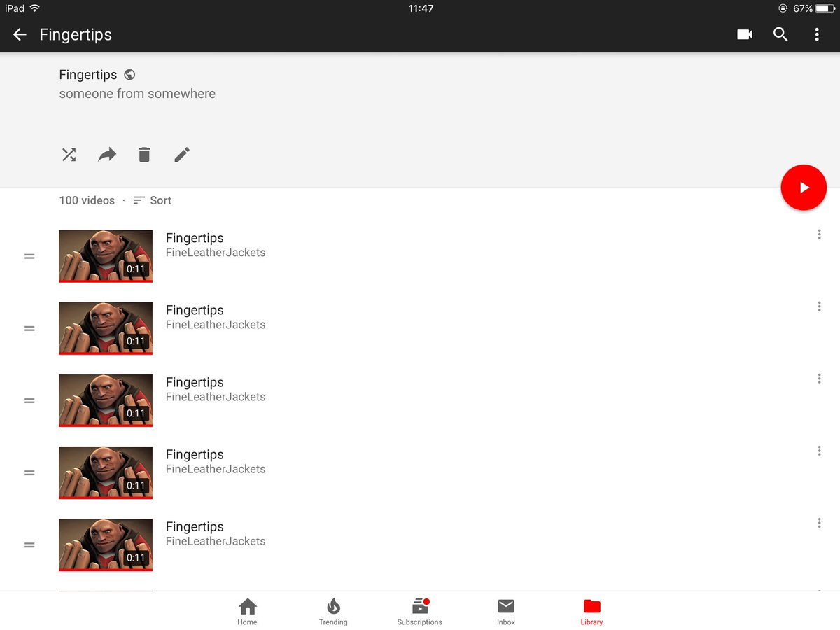Open the Sort options for the playlist

pyautogui.click(x=152, y=200)
